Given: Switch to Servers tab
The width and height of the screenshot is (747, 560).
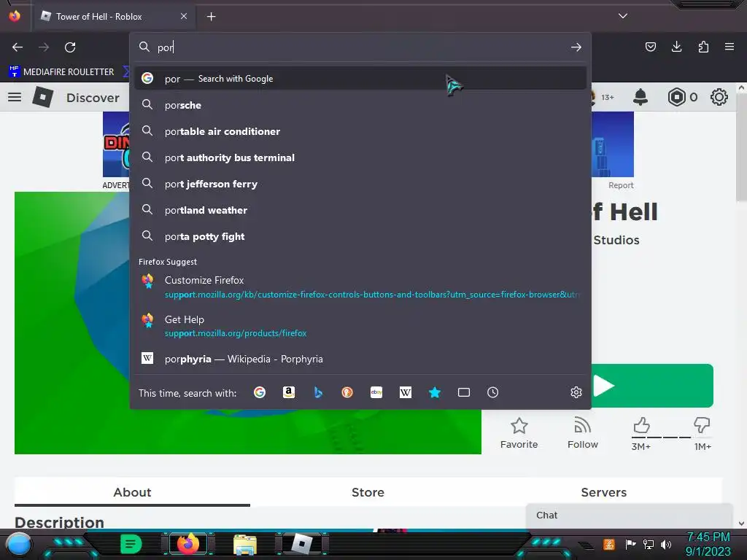Looking at the screenshot, I should point(603,492).
